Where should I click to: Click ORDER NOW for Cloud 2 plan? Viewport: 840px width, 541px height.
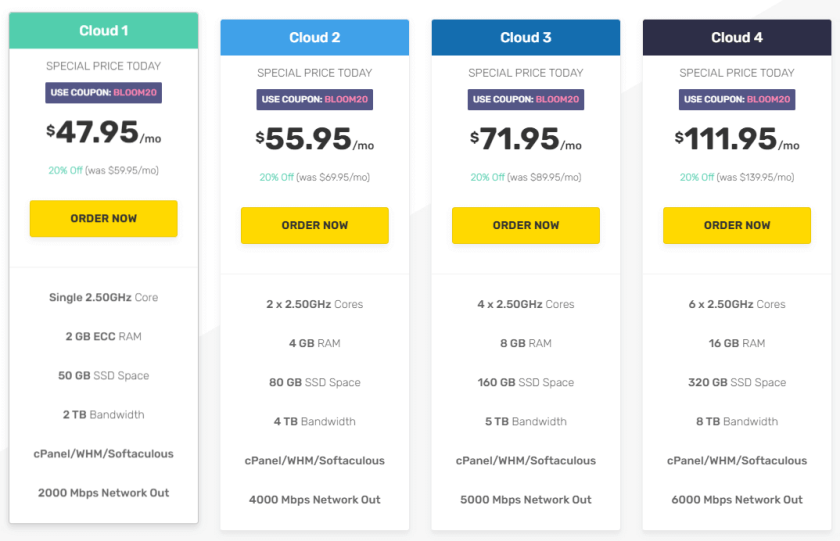pos(314,226)
